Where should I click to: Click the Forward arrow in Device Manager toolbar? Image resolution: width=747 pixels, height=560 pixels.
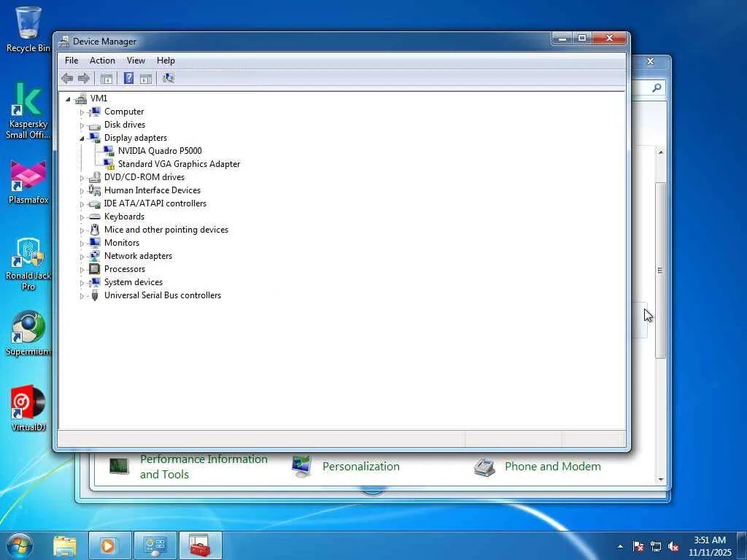pyautogui.click(x=84, y=79)
